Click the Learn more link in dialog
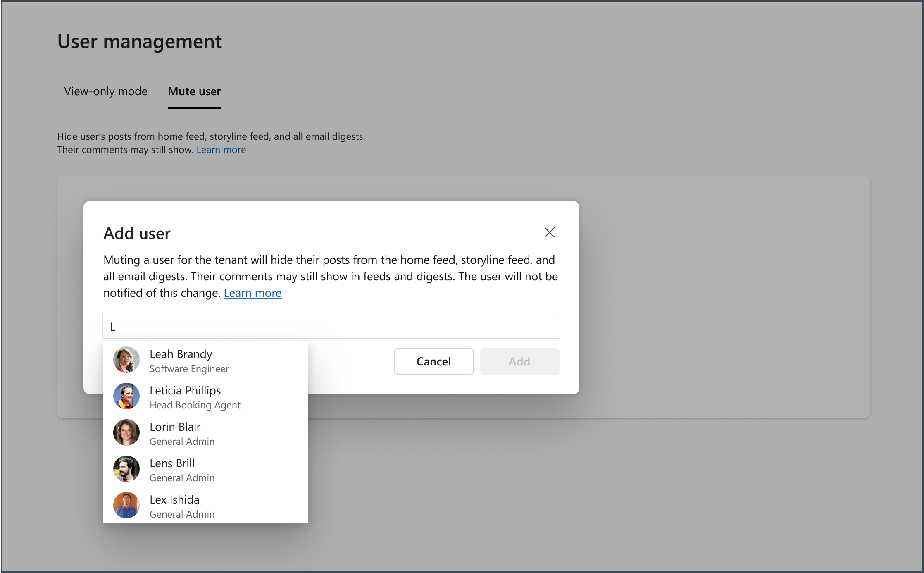Viewport: 924px width, 573px height. pos(253,293)
